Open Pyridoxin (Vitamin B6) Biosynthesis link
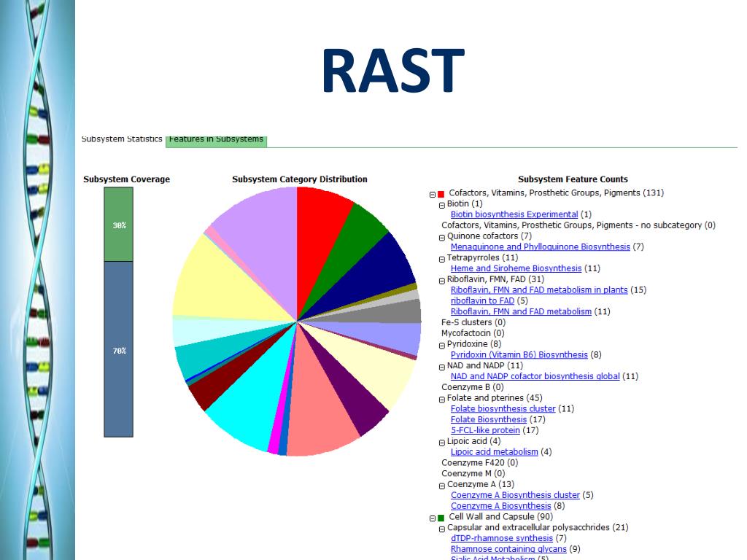The image size is (747, 560). click(x=519, y=355)
